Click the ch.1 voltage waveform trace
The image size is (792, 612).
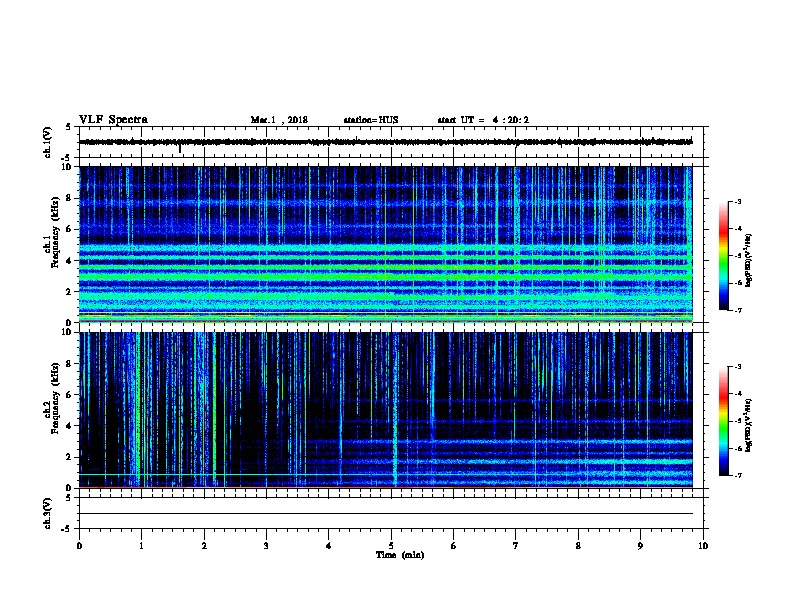pos(385,142)
